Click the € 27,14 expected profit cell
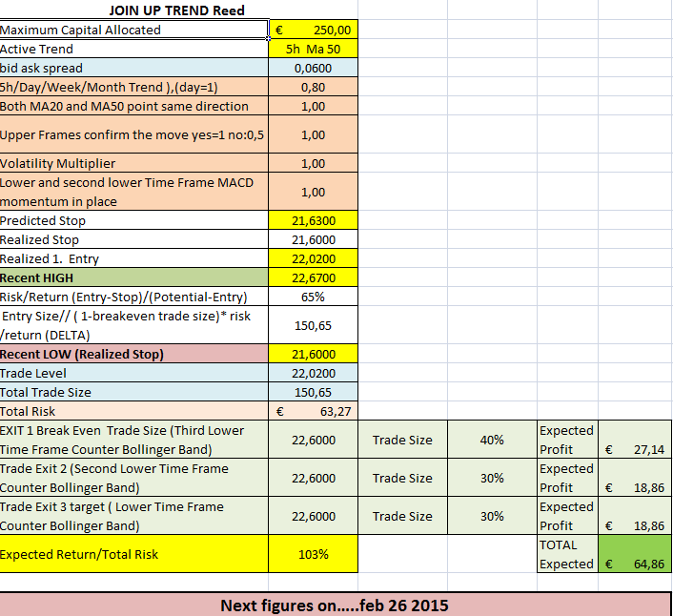Image resolution: width=673 pixels, height=616 pixels. click(x=634, y=440)
